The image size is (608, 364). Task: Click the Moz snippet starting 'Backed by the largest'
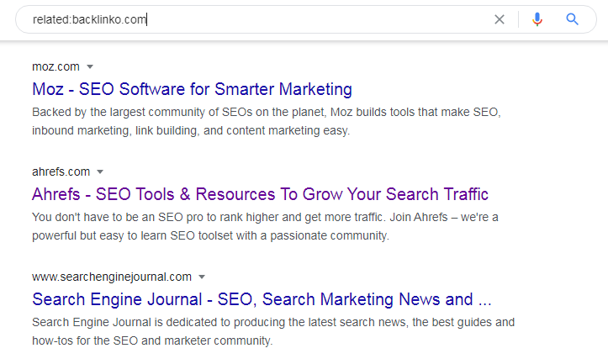click(267, 121)
